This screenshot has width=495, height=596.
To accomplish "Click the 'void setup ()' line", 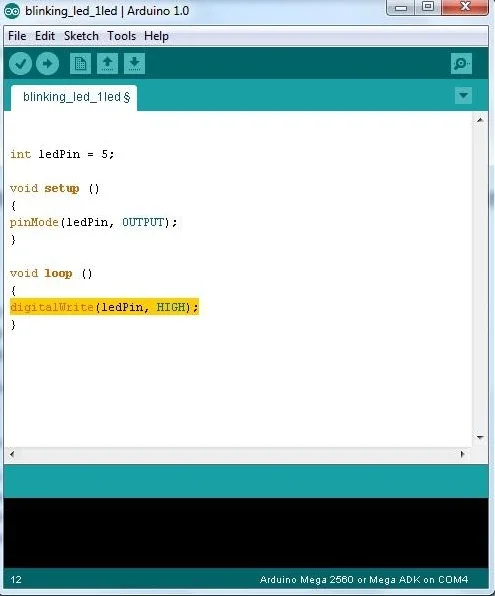I will coord(54,189).
